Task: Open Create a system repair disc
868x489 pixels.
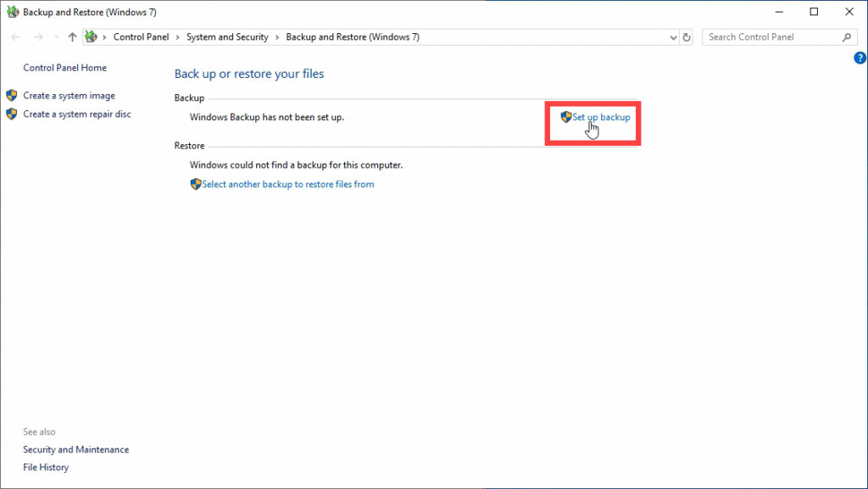Action: pyautogui.click(x=77, y=114)
